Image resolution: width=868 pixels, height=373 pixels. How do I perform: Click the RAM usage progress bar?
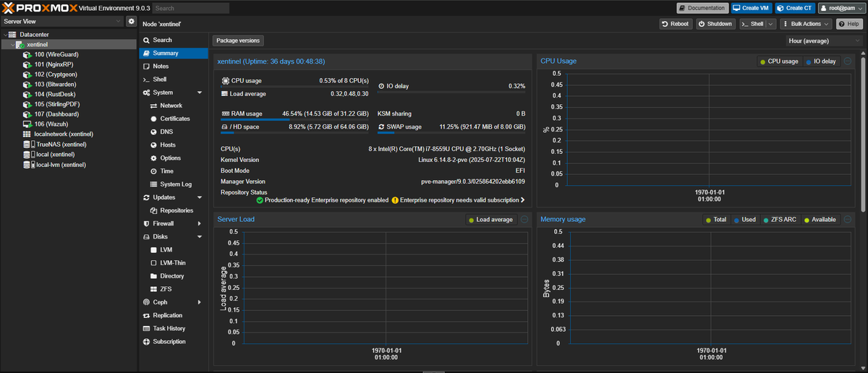[295, 119]
